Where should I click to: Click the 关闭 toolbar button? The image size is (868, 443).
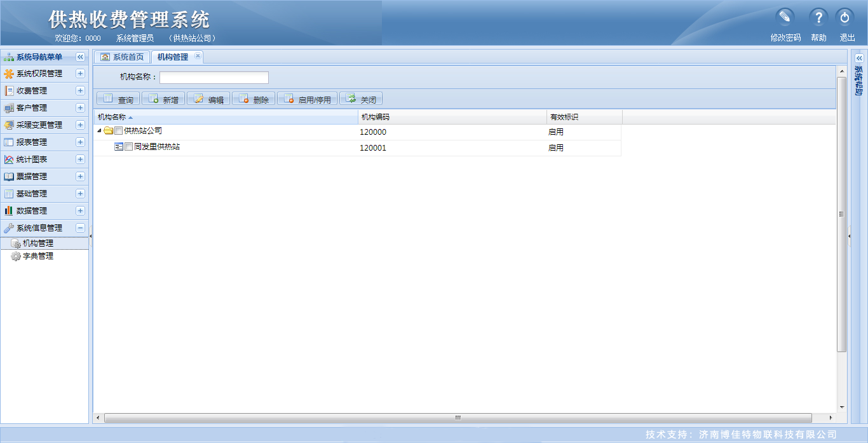tap(361, 99)
